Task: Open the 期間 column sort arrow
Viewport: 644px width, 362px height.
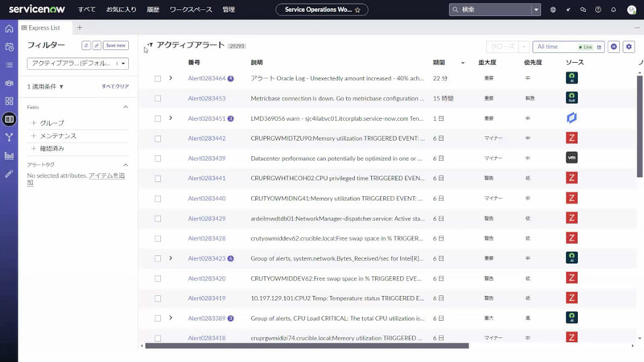Action: (463, 63)
